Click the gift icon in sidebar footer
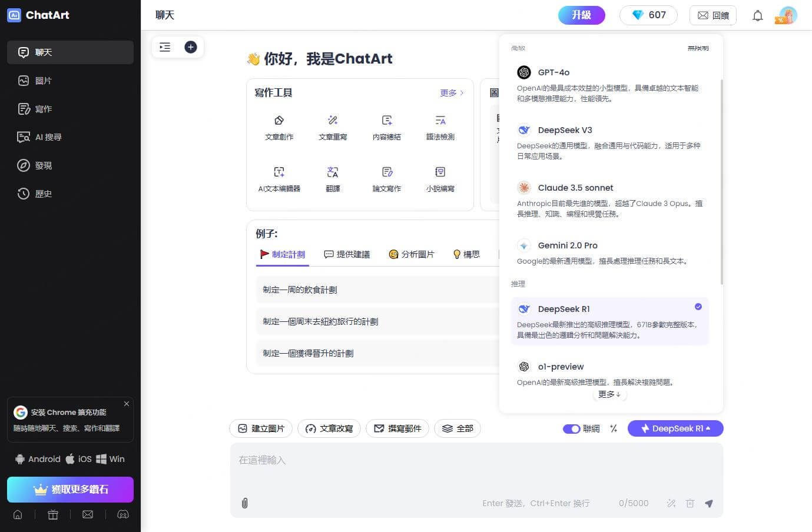Screen dimensions: 812x532 (x=53, y=514)
